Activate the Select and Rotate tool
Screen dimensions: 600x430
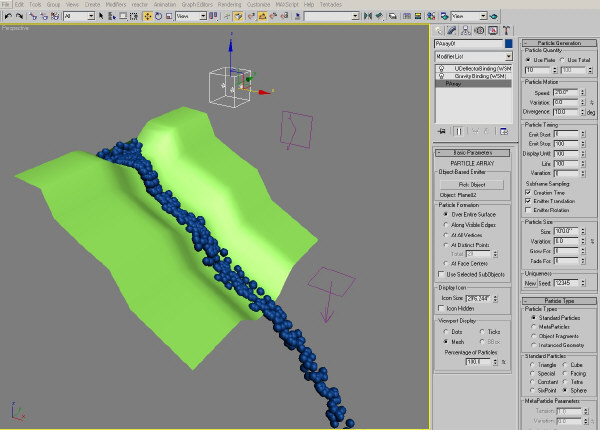158,16
